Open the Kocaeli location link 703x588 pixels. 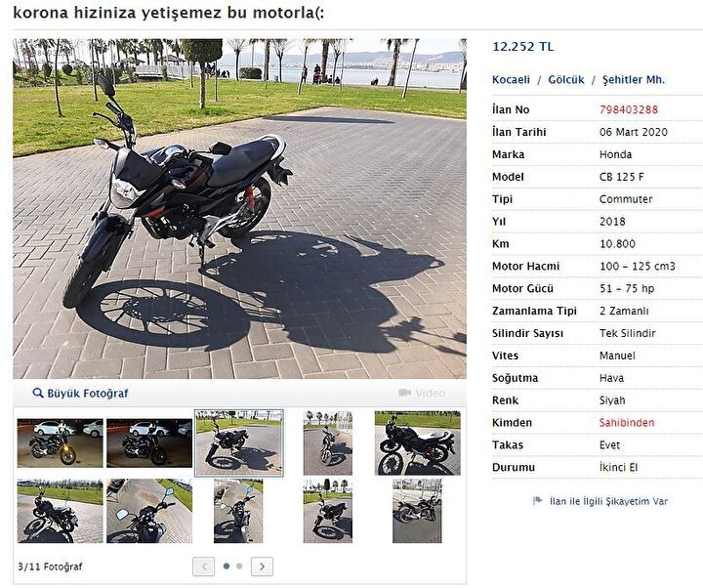click(511, 80)
